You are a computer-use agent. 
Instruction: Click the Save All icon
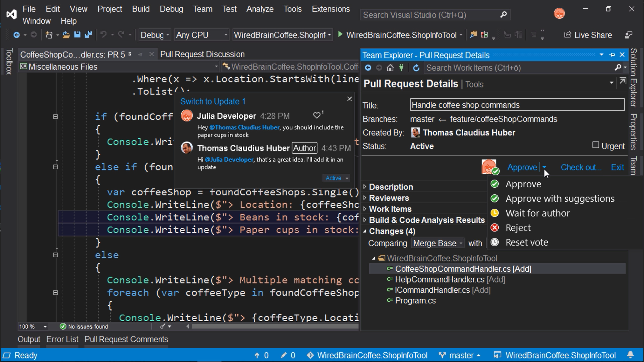pos(88,35)
